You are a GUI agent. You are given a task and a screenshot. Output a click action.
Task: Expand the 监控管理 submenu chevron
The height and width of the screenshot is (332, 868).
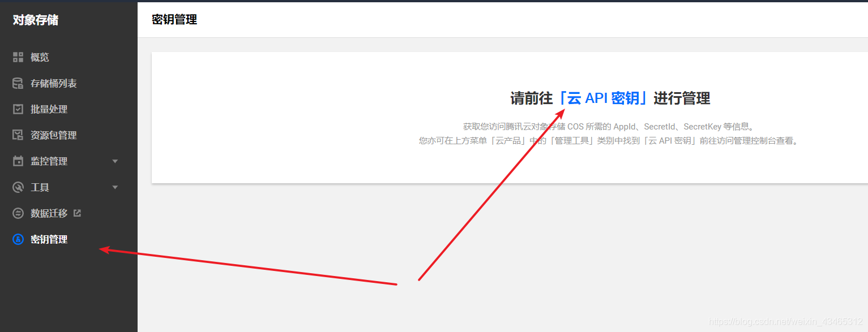(x=115, y=161)
